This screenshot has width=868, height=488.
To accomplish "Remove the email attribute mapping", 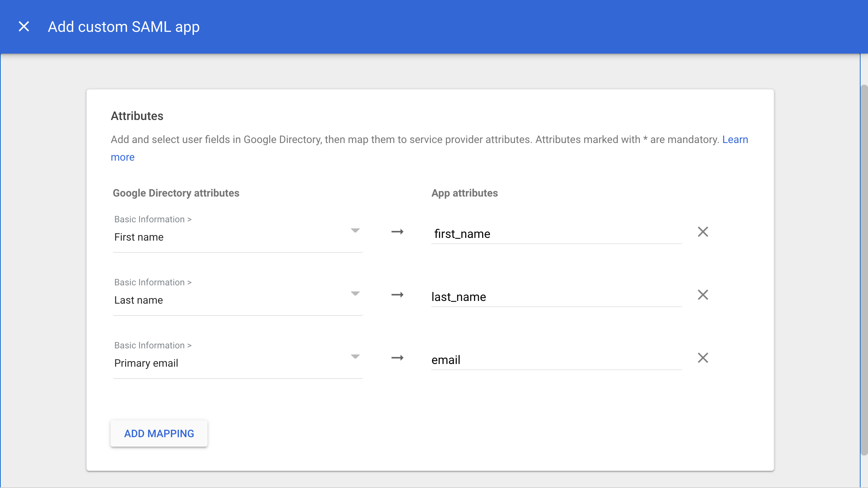I will point(703,358).
